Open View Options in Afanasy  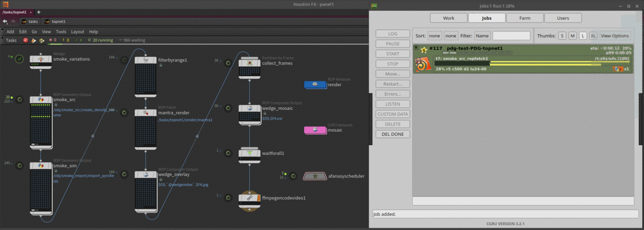(614, 36)
